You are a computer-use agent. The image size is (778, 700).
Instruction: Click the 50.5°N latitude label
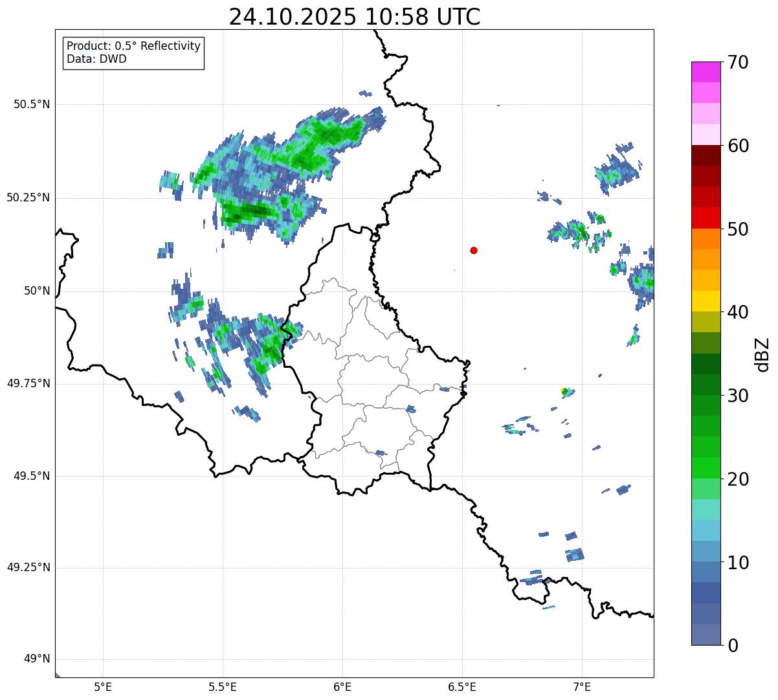[32, 104]
